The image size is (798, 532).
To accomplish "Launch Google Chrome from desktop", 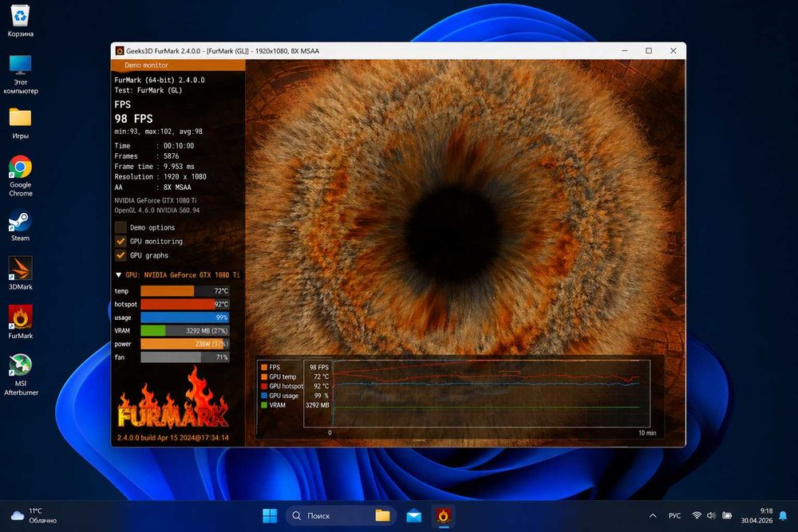I will click(21, 176).
